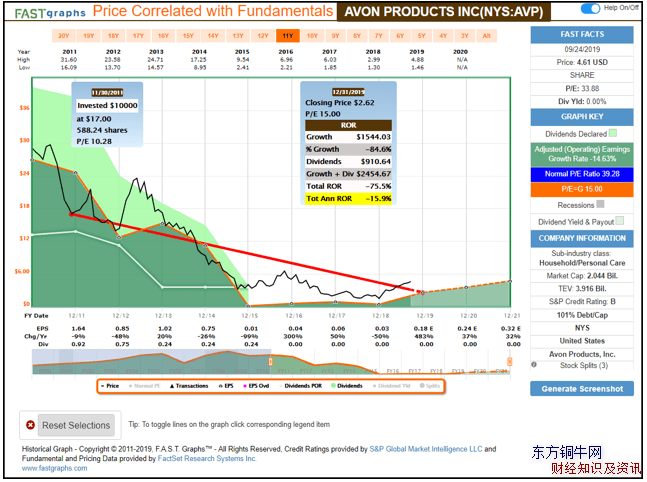Click the Market Cap: 2.044 Bil. entry

[582, 276]
